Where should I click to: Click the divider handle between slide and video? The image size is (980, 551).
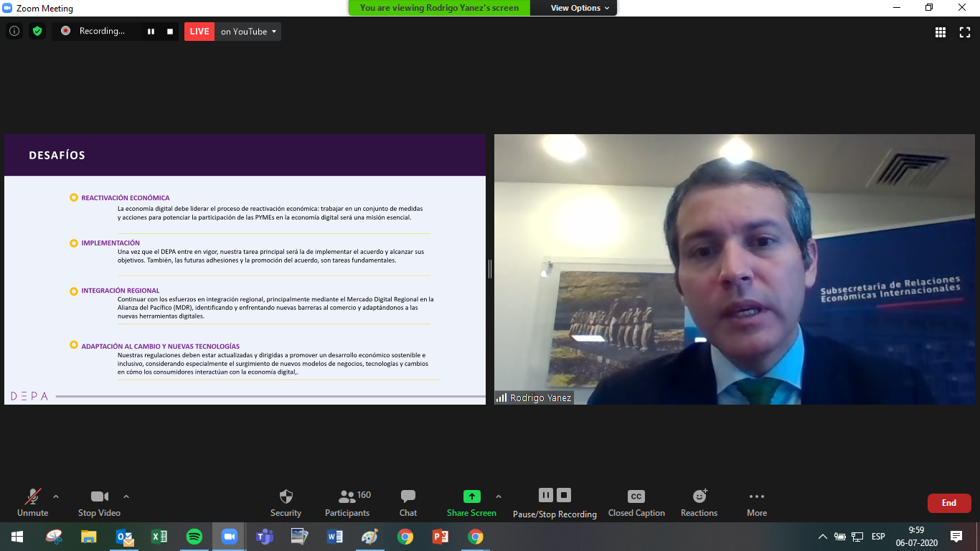click(490, 269)
